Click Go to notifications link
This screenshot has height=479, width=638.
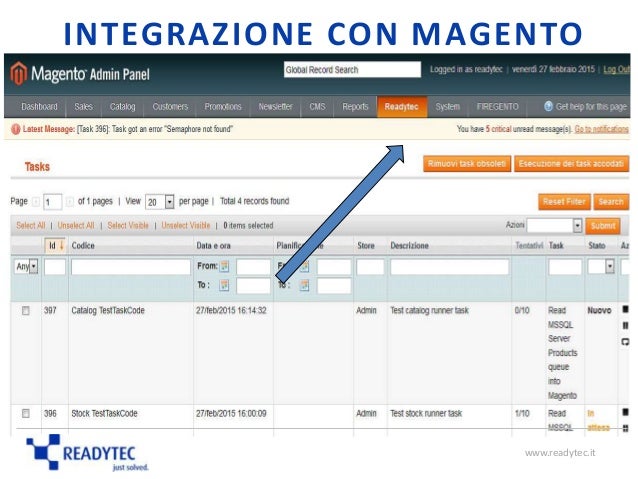pos(601,129)
